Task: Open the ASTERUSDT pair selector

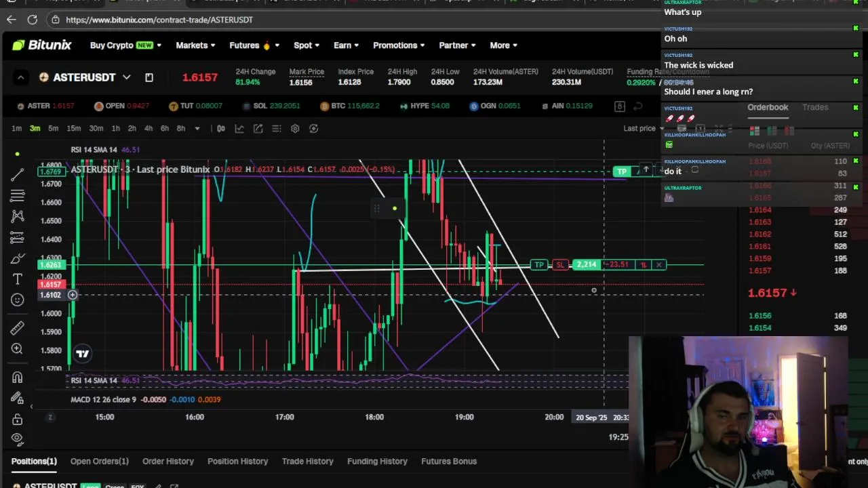Action: click(x=85, y=77)
